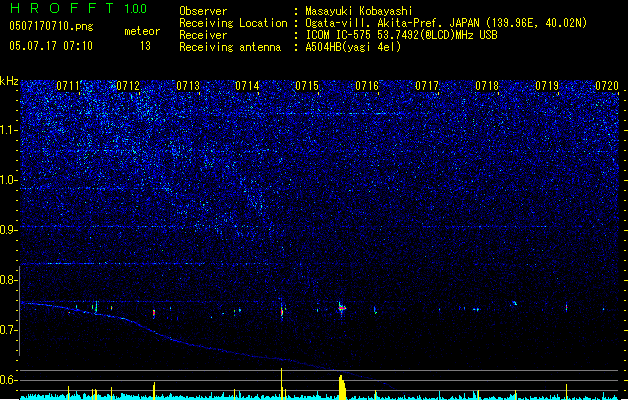This screenshot has width=629, height=400.
Task: Click the Ogata-vill. Akita-Pref. JAPAN location text
Action: point(446,23)
